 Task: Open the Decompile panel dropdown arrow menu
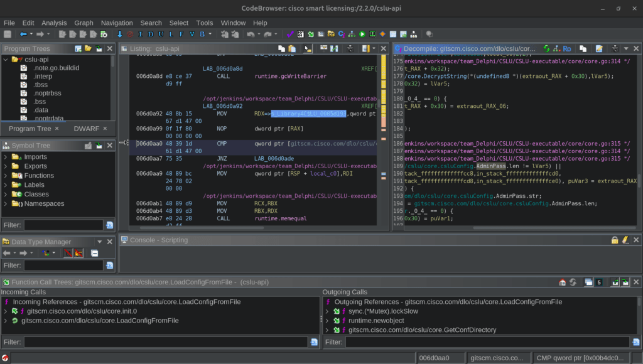tap(626, 49)
